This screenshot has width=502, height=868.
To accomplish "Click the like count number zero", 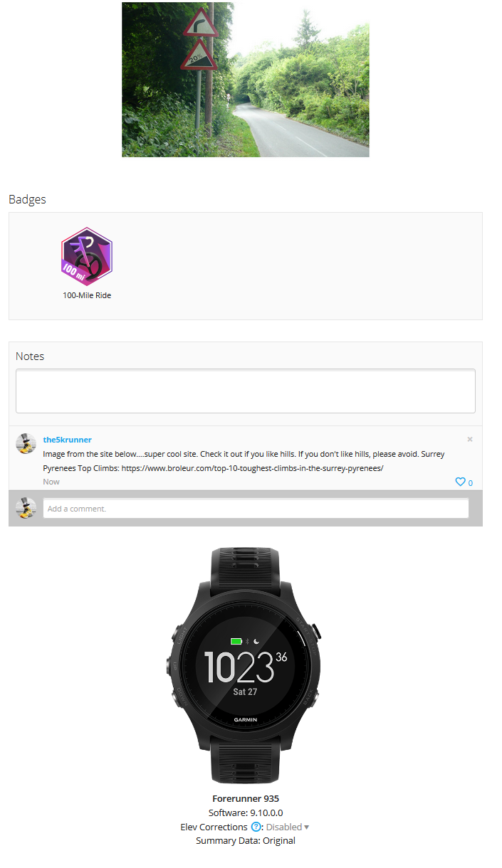I will tap(470, 483).
